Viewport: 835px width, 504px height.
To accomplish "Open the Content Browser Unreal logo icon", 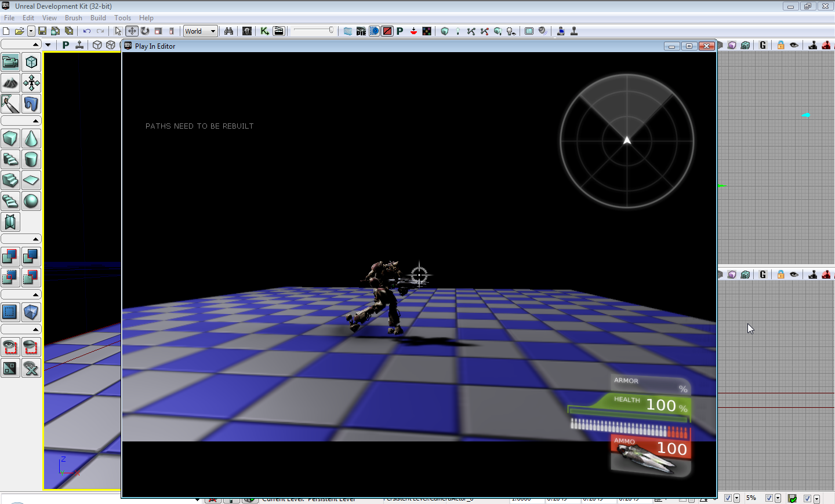I will (x=247, y=31).
